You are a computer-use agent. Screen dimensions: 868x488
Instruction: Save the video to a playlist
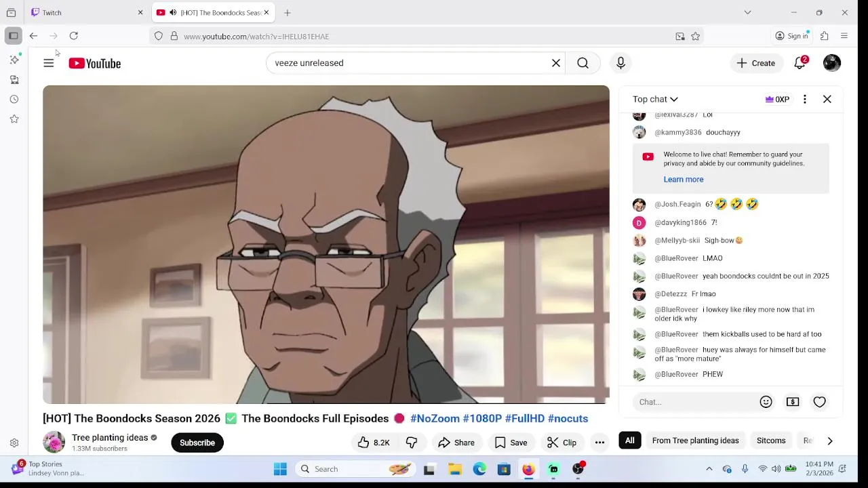[511, 443]
